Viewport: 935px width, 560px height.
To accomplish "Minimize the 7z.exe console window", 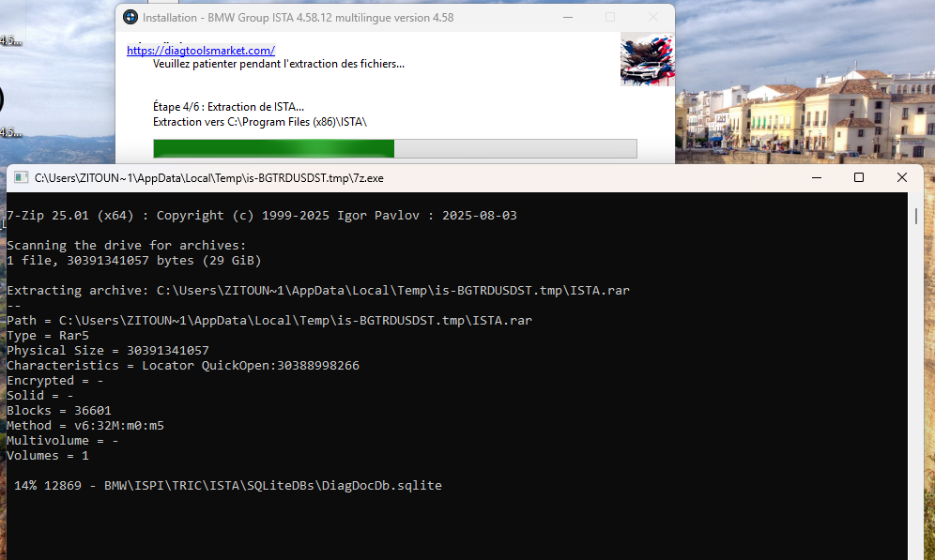I will [x=815, y=177].
